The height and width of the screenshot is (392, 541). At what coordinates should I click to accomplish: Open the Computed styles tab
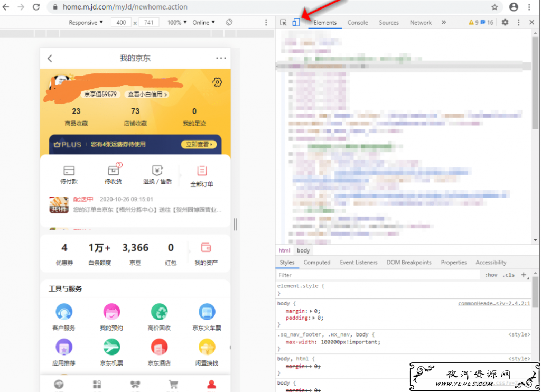[x=317, y=262]
